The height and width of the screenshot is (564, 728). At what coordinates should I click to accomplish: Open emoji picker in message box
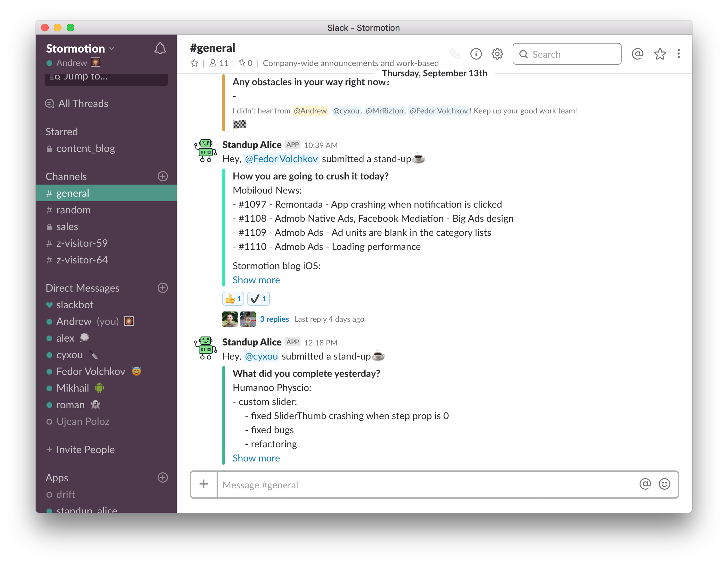[664, 484]
